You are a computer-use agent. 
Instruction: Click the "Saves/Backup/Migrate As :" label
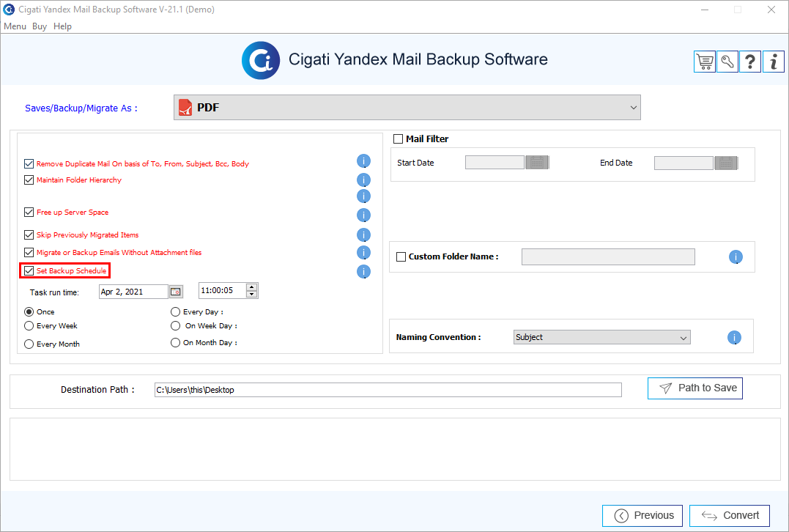point(81,108)
